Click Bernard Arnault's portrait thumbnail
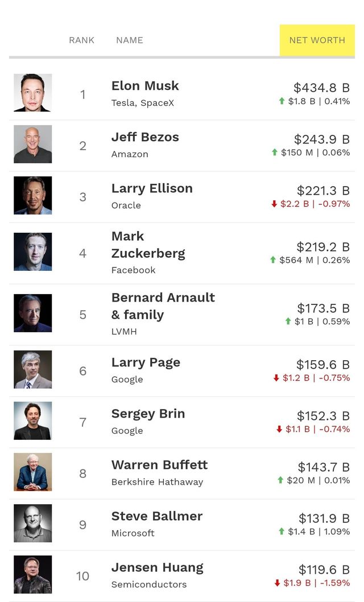Viewport: 364px width, 602px height. click(33, 313)
